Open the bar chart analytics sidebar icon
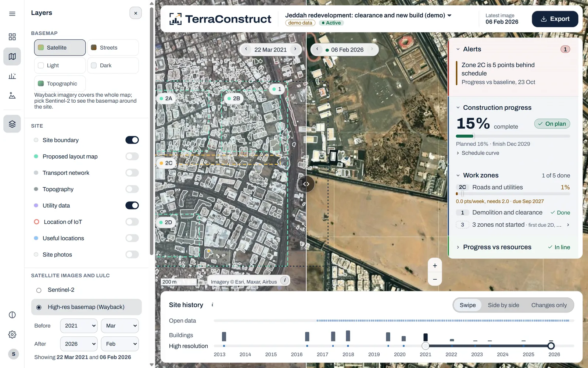588x368 pixels. (x=12, y=76)
